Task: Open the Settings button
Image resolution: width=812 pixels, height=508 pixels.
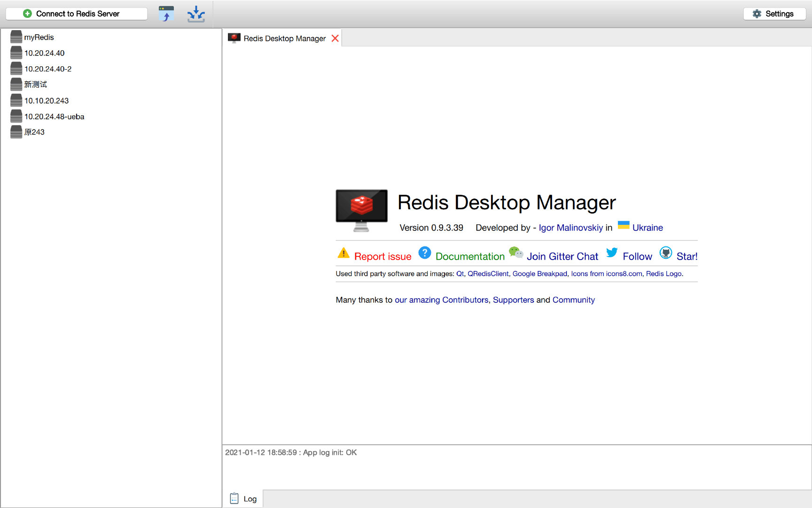Action: tap(774, 14)
